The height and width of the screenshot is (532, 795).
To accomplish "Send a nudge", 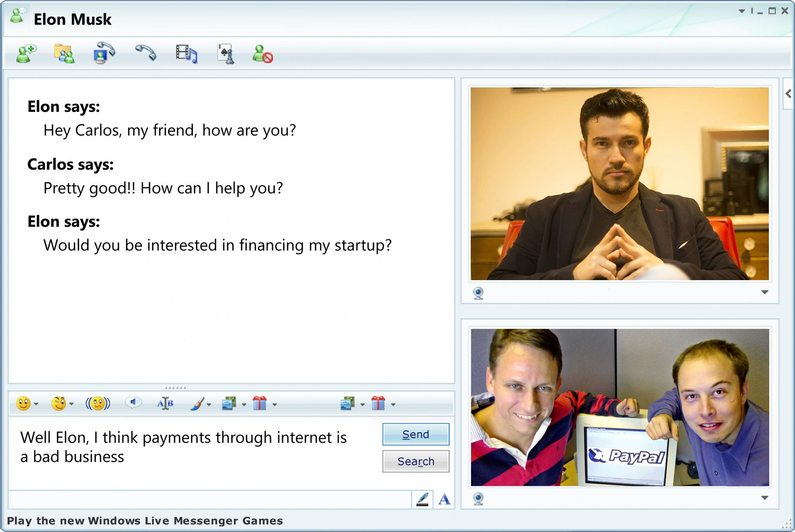I will tap(97, 404).
